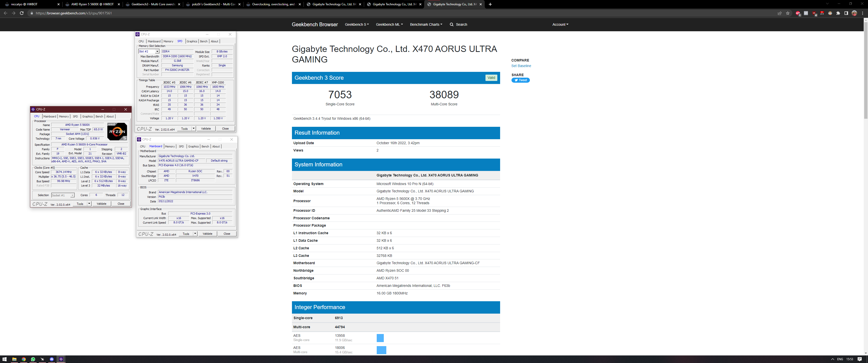This screenshot has height=363, width=868.
Task: Click the browser forward arrow
Action: click(x=13, y=13)
